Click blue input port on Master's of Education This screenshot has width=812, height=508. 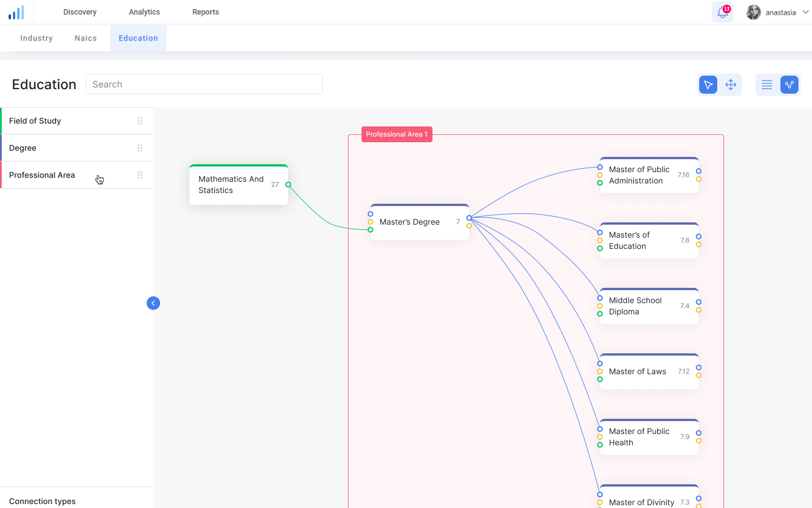(600, 233)
